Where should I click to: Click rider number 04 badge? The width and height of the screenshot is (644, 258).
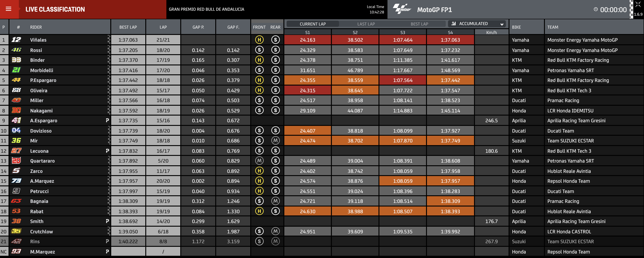(16, 130)
